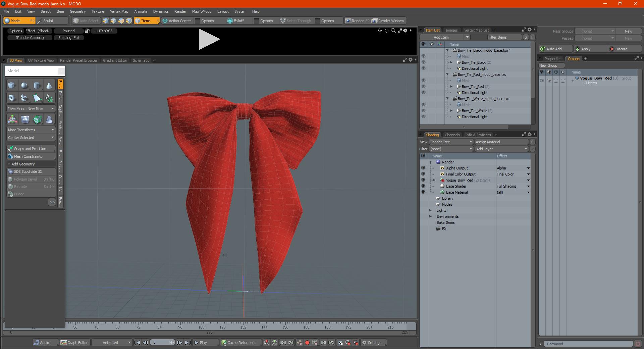Toggle visibility of Base Material layer
This screenshot has width=644, height=349.
(x=423, y=192)
